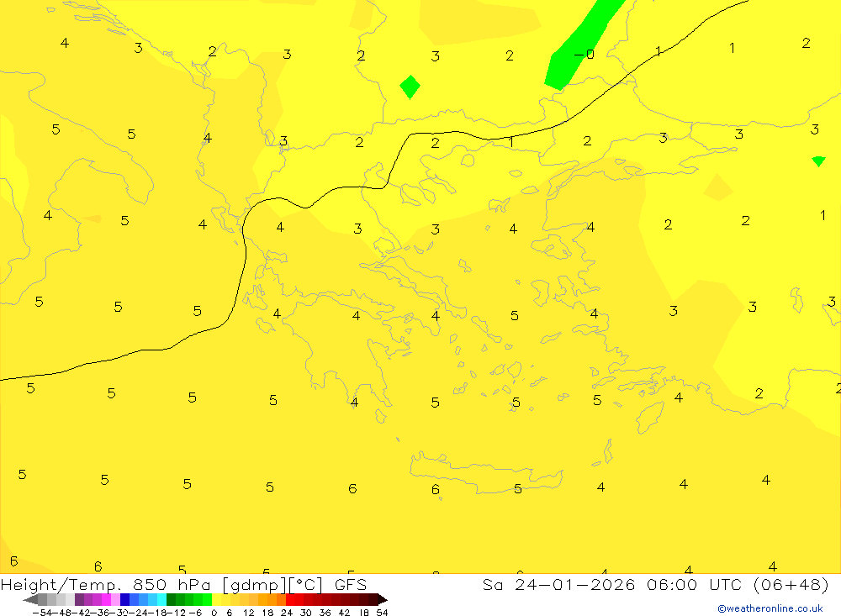Select the 'GFS' model label

point(351,584)
